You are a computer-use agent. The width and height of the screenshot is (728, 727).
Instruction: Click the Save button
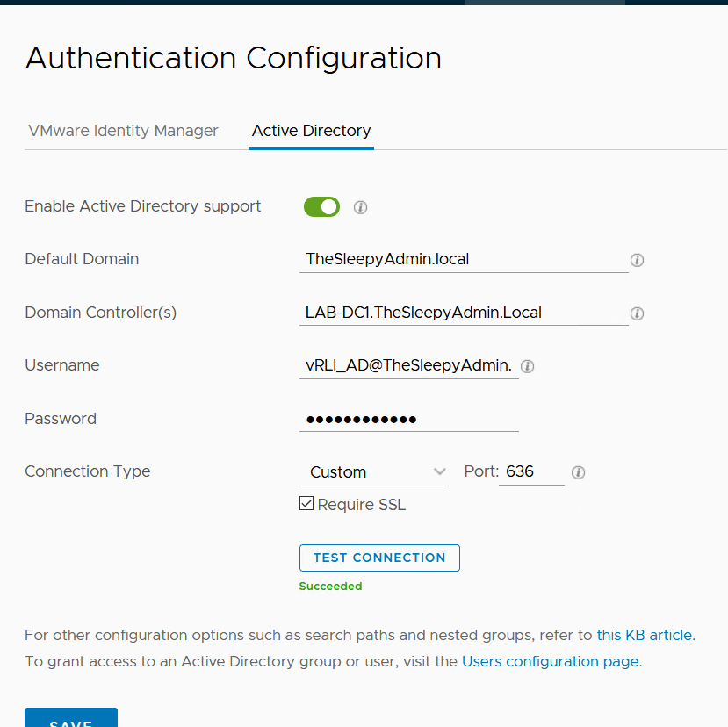pos(70,718)
